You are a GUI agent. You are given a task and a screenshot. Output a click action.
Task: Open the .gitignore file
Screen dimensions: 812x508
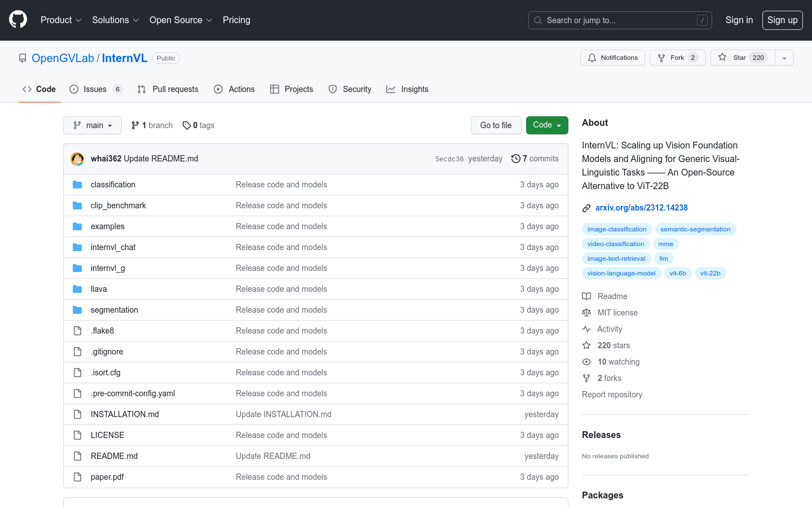point(107,352)
